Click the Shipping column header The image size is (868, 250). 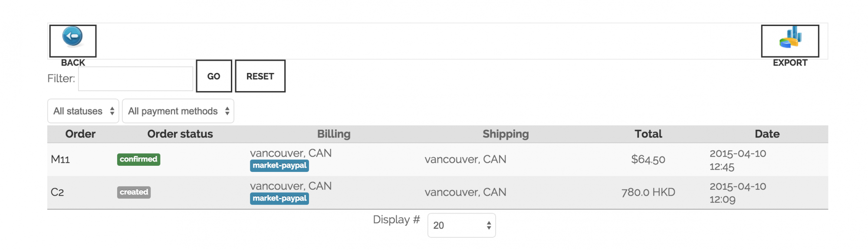pos(506,134)
